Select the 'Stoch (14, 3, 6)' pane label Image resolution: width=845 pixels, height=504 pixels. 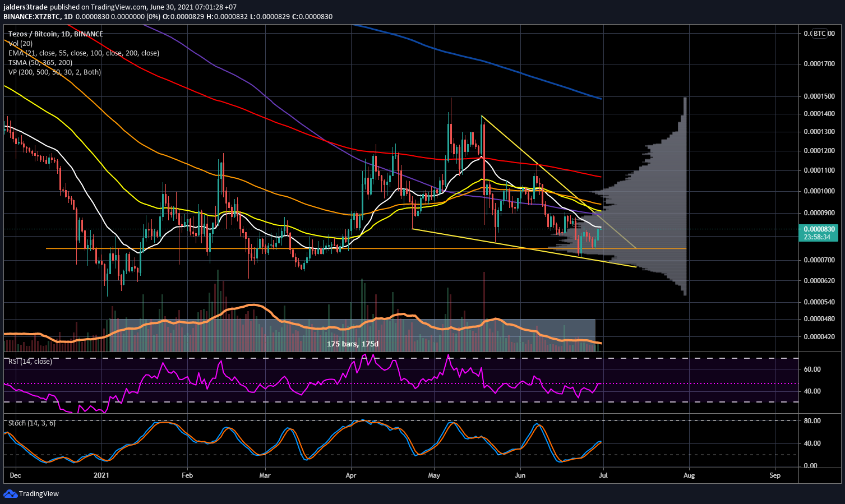(32, 423)
